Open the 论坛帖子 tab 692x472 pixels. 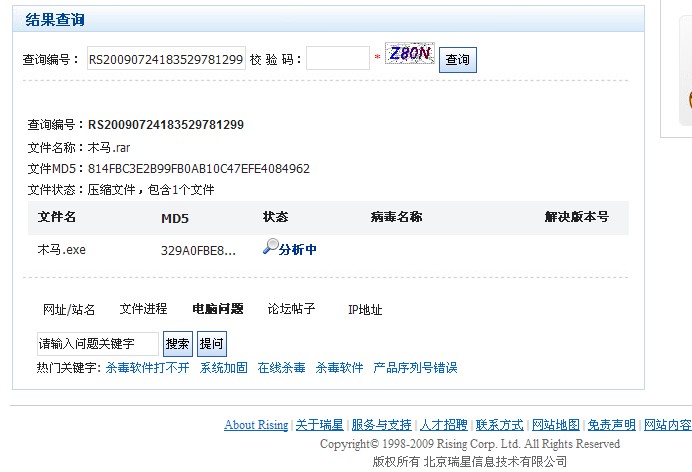point(291,309)
